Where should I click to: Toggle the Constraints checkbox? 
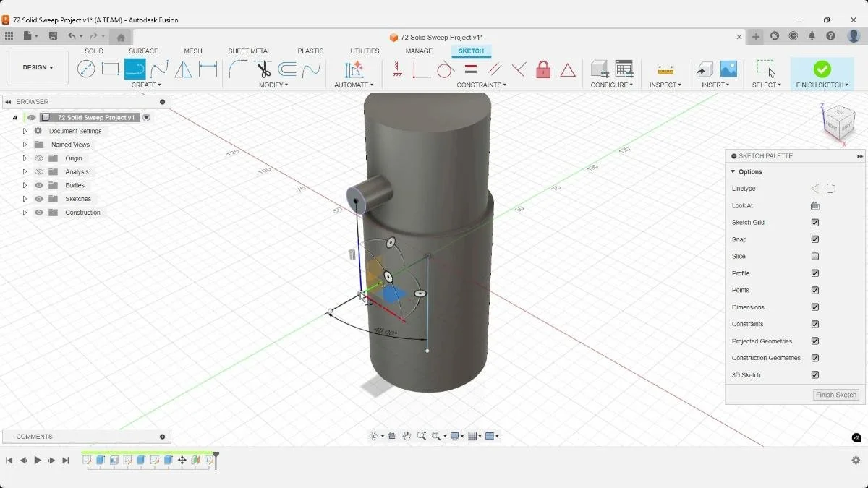tap(815, 324)
